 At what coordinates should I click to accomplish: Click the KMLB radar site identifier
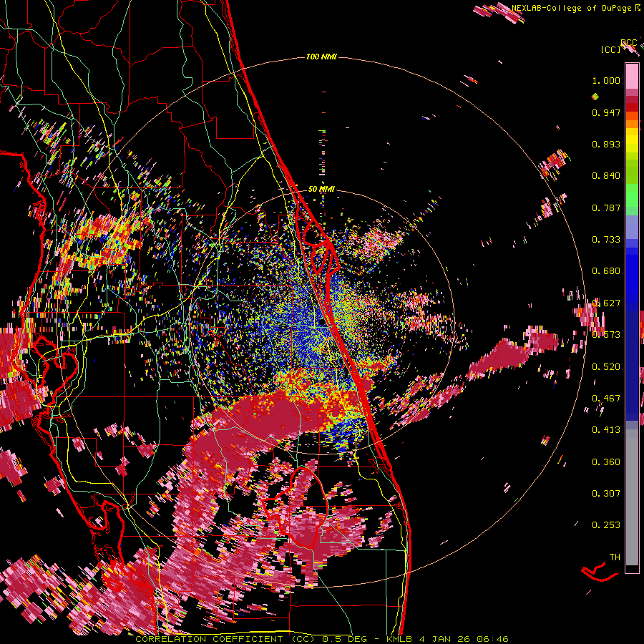(399, 639)
